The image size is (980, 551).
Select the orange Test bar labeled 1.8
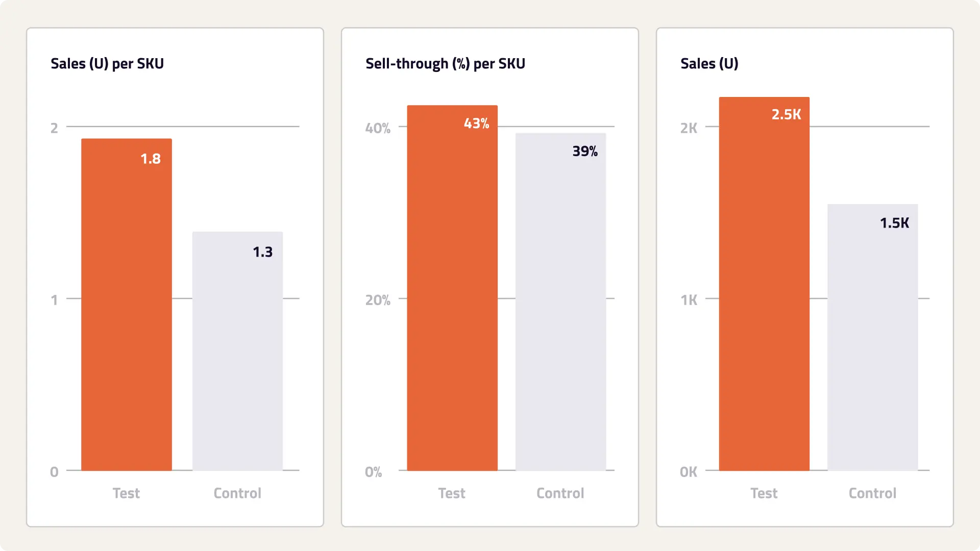(127, 306)
